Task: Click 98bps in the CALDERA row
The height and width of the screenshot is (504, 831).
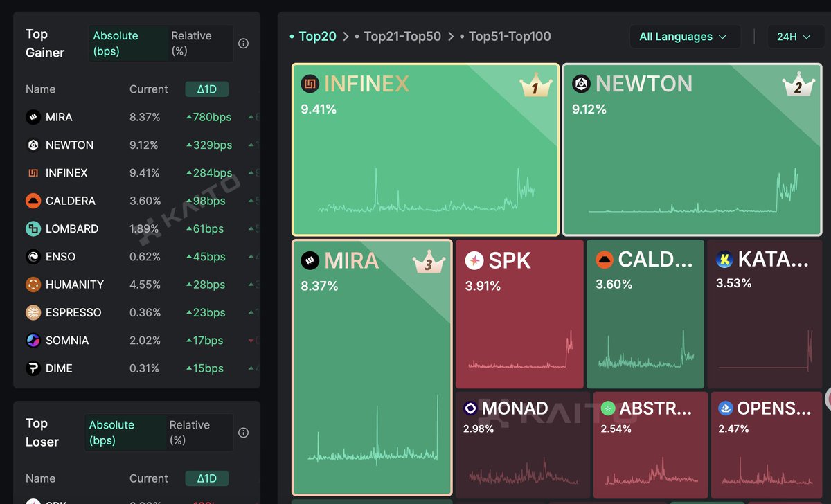Action: pyautogui.click(x=206, y=201)
